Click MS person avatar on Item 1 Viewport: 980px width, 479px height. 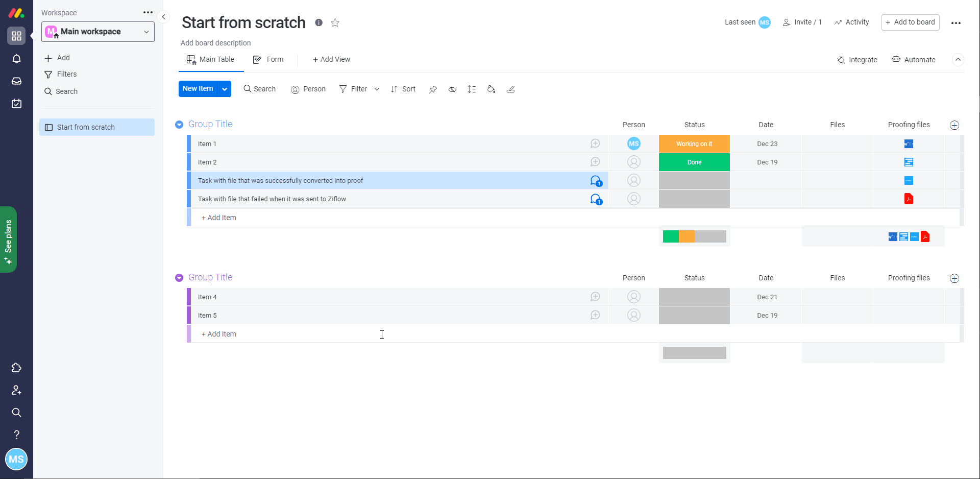tap(634, 143)
